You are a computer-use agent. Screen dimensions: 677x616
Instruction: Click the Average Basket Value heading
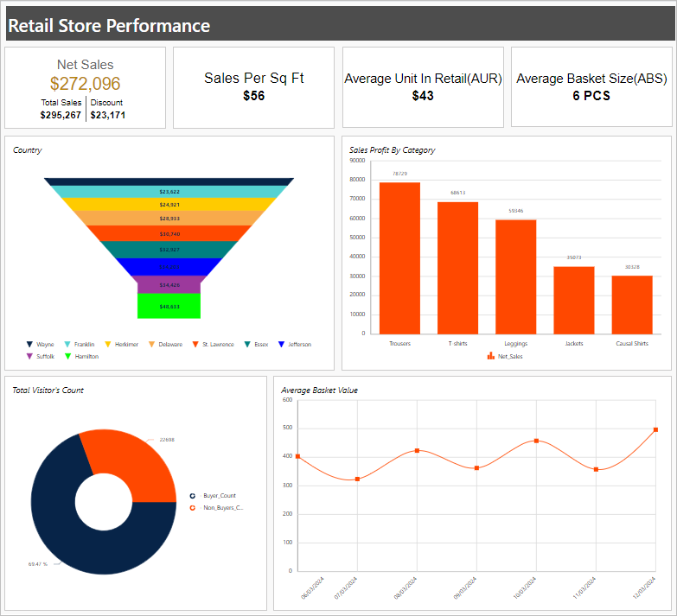point(320,391)
